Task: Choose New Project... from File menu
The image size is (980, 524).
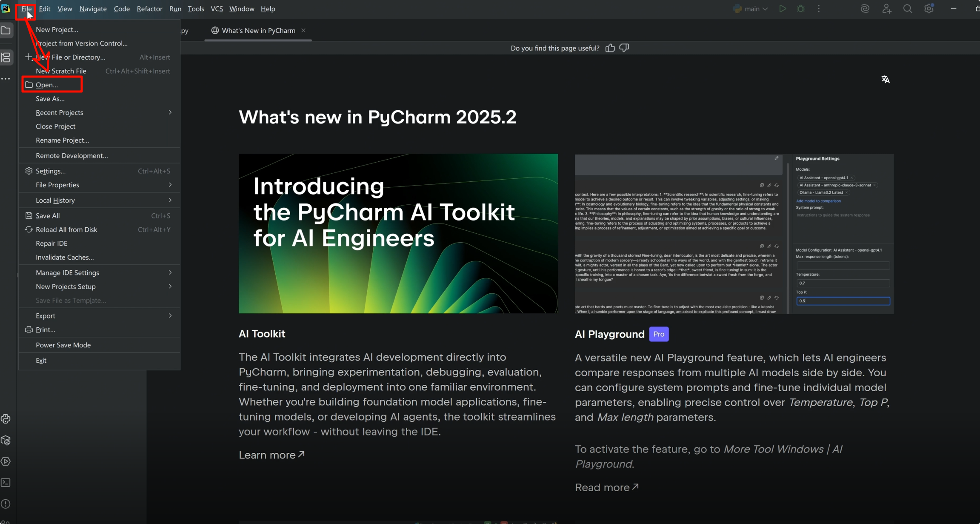Action: [x=99, y=29]
